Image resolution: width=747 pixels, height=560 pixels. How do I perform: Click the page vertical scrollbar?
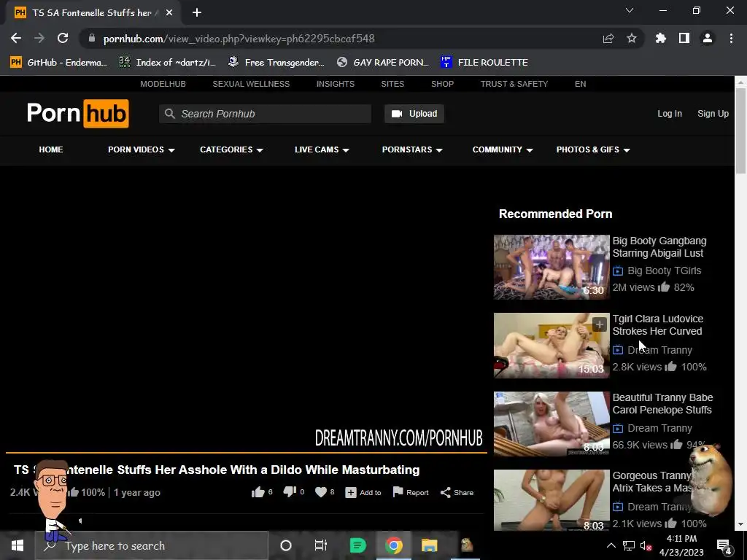pos(741,131)
